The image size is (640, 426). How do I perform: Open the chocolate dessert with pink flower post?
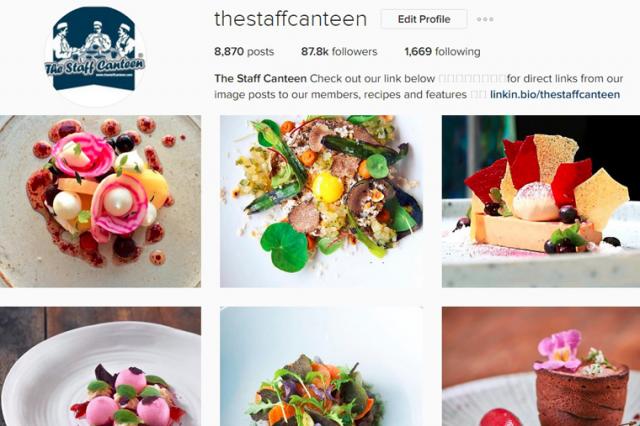pos(541,366)
